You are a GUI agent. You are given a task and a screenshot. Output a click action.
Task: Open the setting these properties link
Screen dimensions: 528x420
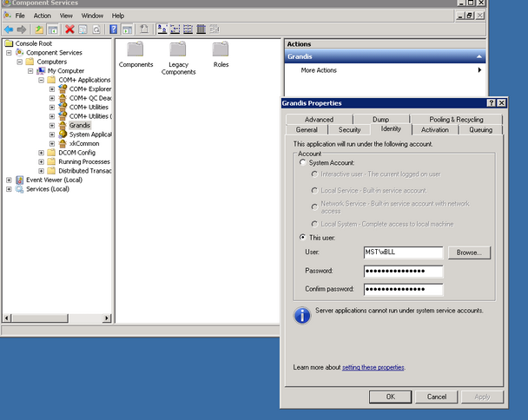click(x=373, y=368)
